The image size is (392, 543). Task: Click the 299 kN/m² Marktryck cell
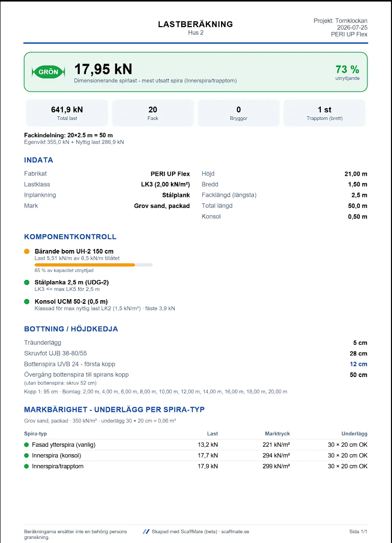pyautogui.click(x=276, y=466)
